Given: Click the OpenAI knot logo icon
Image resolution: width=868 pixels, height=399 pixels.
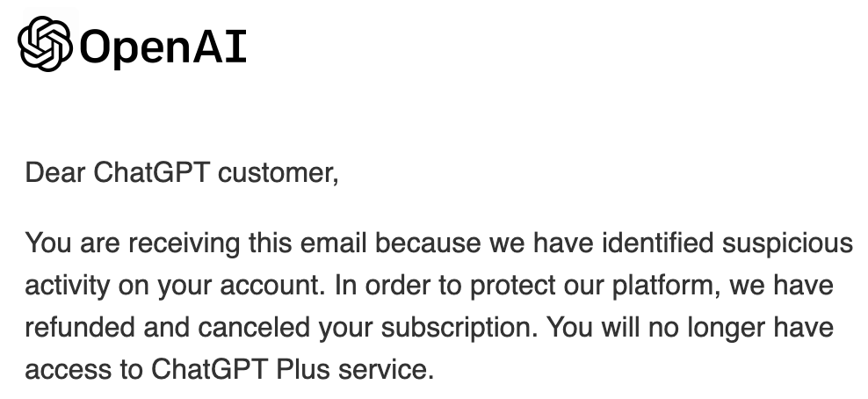Looking at the screenshot, I should (45, 44).
